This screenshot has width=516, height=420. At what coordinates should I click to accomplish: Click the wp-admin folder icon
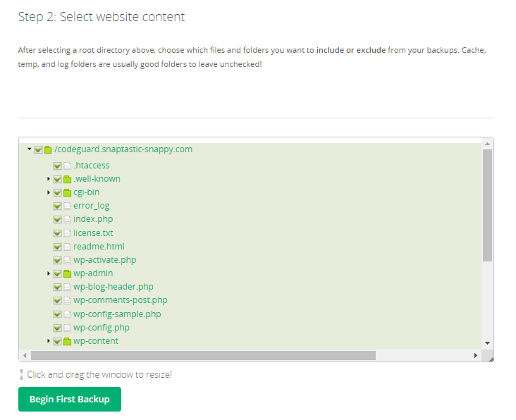click(68, 273)
